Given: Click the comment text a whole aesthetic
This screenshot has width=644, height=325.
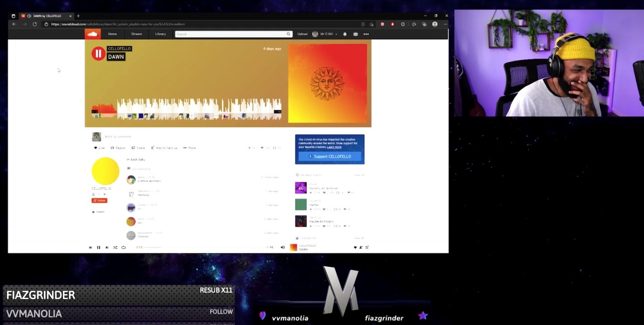Looking at the screenshot, I should pyautogui.click(x=149, y=181).
